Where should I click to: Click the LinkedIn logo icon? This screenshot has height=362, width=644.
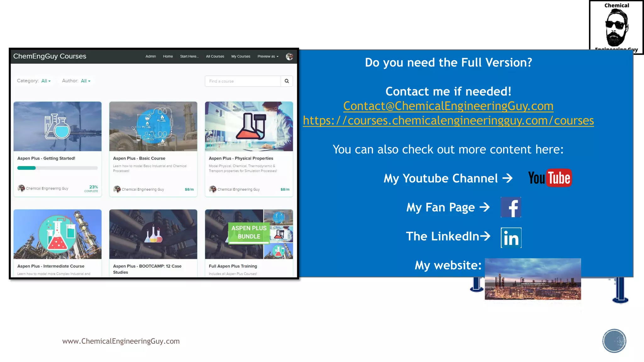511,238
